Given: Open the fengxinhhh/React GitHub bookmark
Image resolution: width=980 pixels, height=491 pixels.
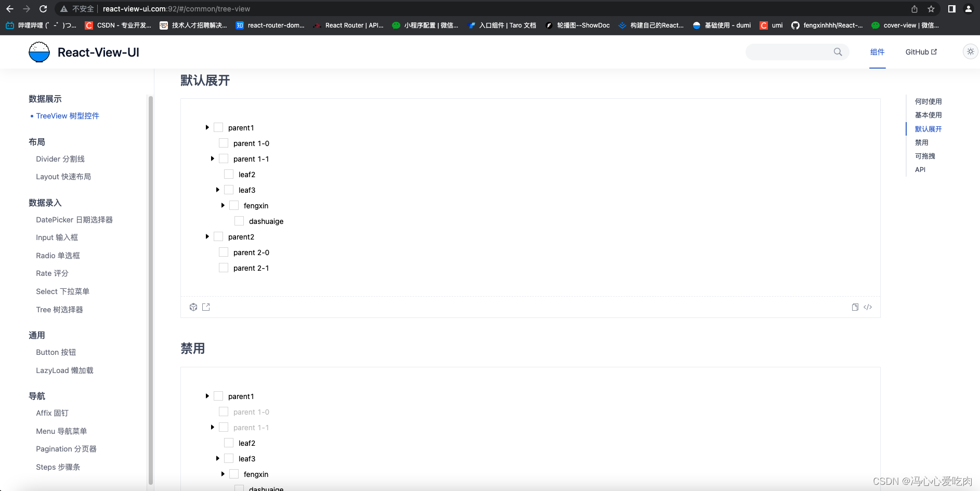Looking at the screenshot, I should coord(827,25).
